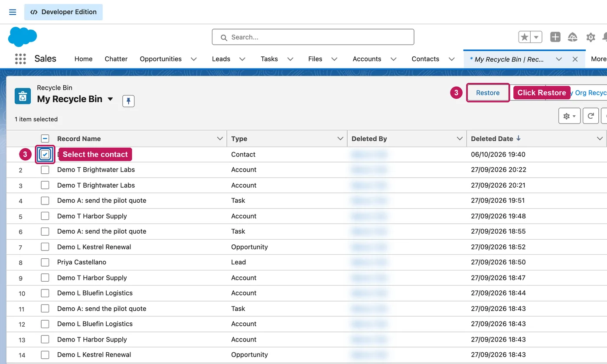607x364 pixels.
Task: Go to the Chatter tab
Action: click(x=116, y=59)
